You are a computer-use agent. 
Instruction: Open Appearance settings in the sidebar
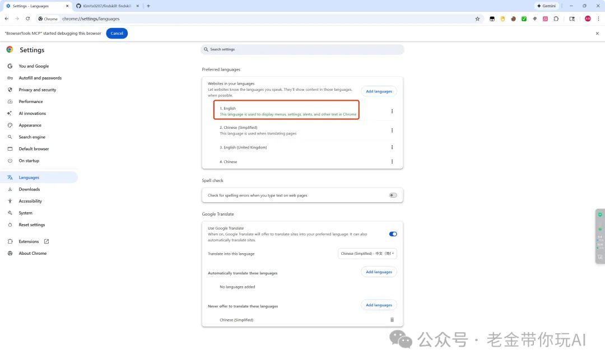pos(30,125)
